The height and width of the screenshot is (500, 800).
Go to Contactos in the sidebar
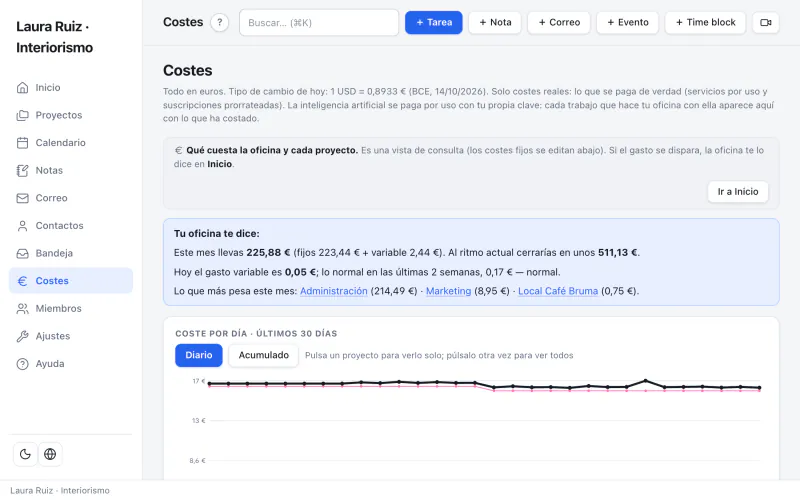click(x=71, y=226)
